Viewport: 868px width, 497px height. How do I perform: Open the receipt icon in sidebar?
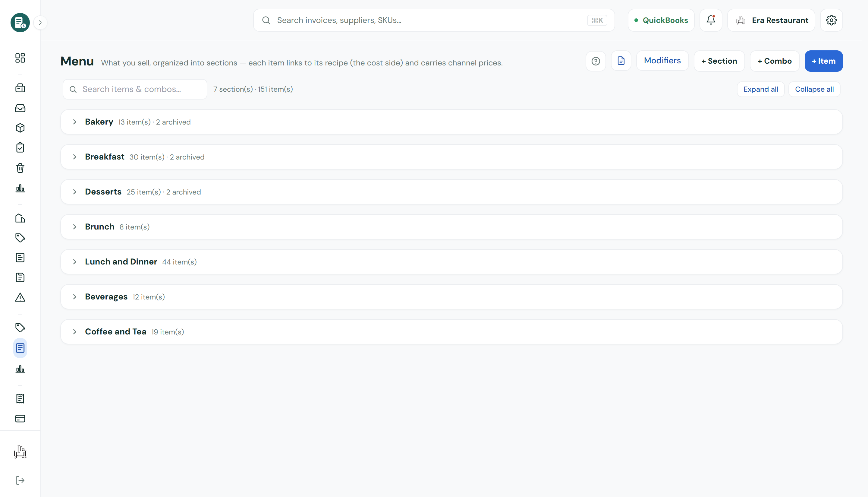click(20, 399)
